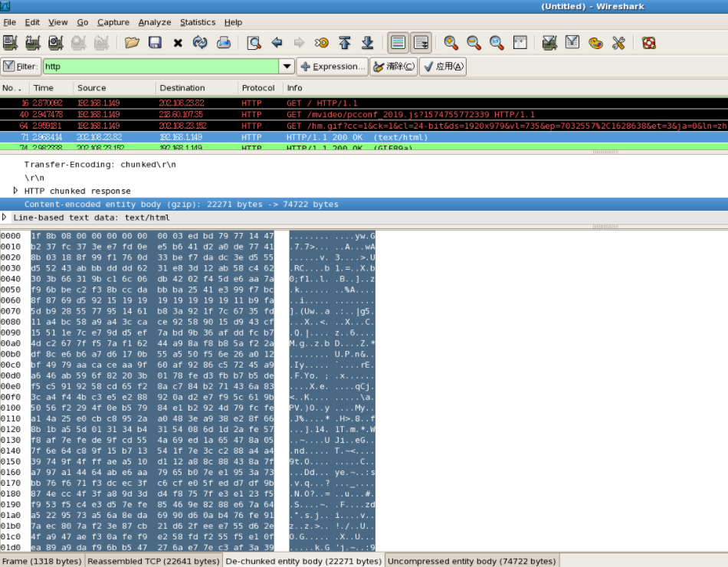Edit capture filters icon

click(549, 43)
